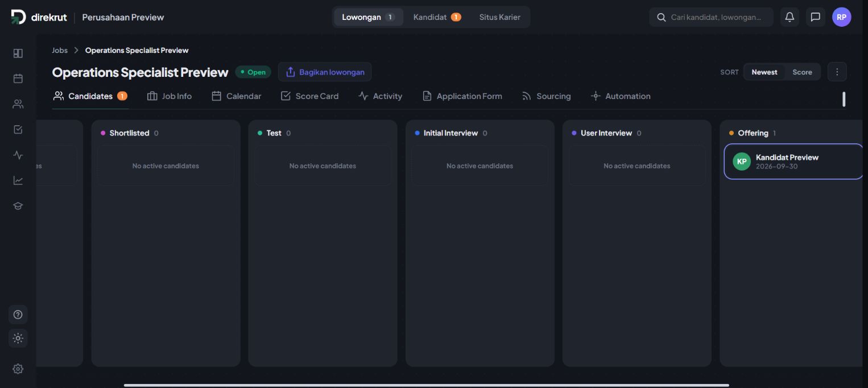868x388 pixels.
Task: Focus the Cari kandidat search field
Action: click(x=711, y=17)
